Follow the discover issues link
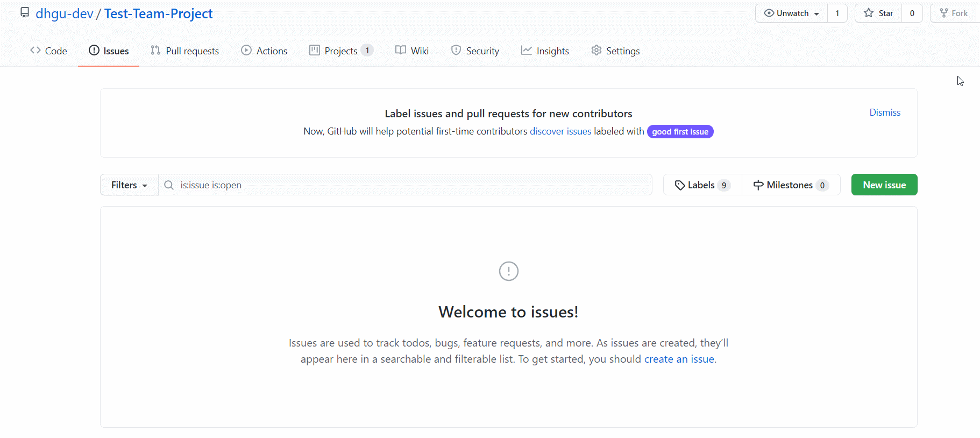This screenshot has width=980, height=438. (x=560, y=131)
